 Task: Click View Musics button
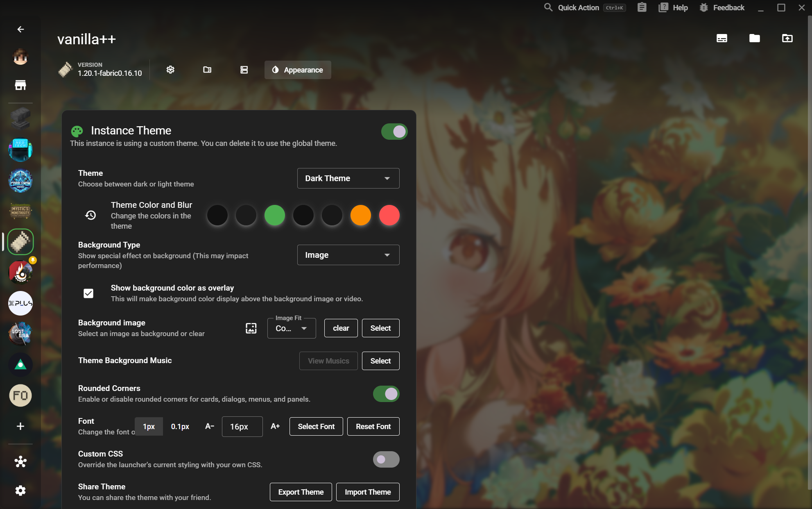coord(328,361)
